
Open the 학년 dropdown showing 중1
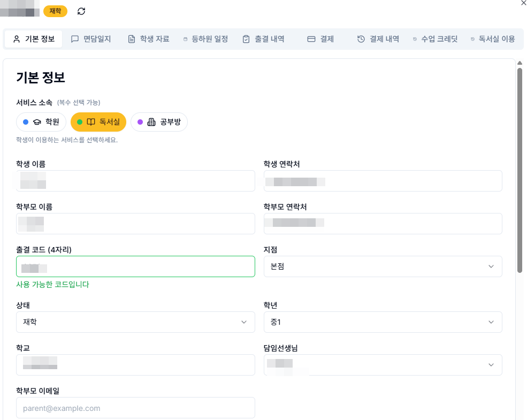tap(382, 322)
